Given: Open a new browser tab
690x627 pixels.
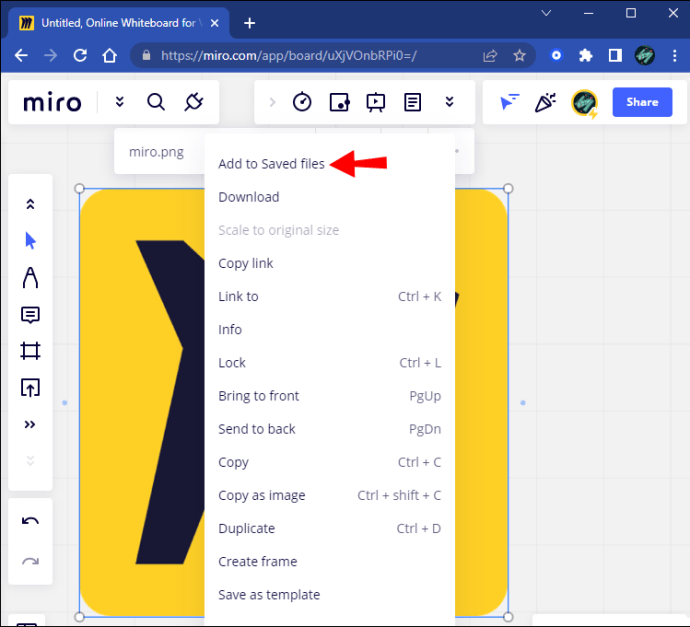Looking at the screenshot, I should (x=250, y=23).
